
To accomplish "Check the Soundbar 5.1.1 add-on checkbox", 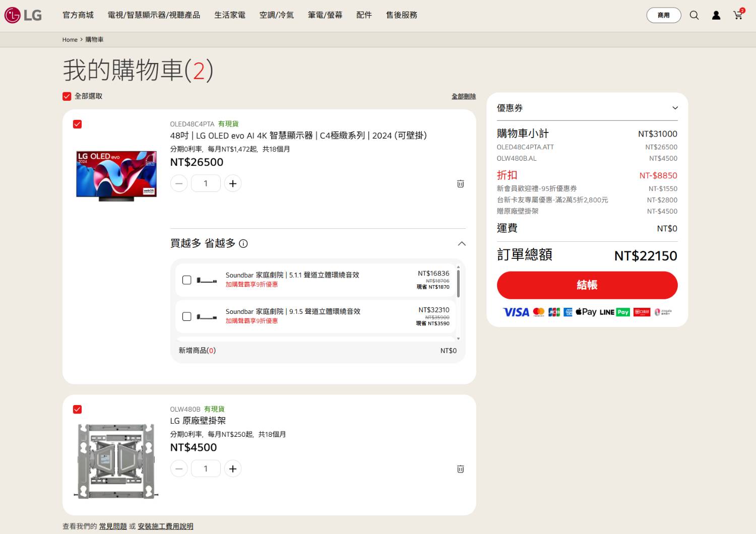I will pos(186,280).
